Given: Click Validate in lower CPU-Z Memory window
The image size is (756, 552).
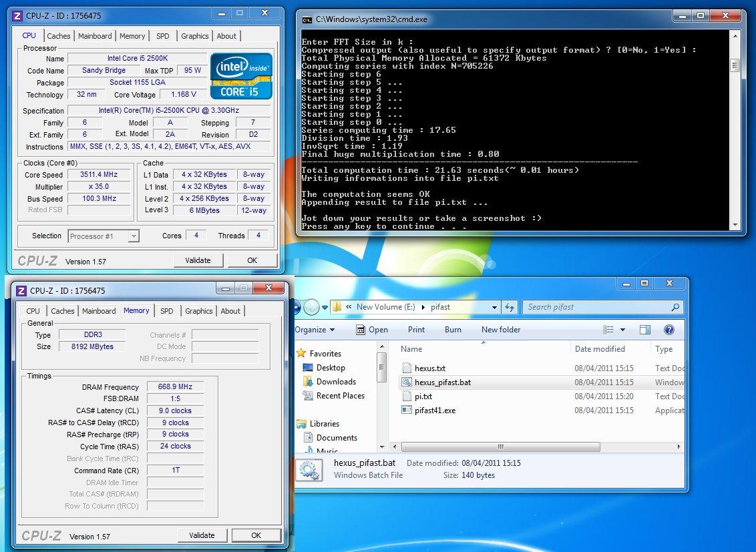Looking at the screenshot, I should pos(202,535).
